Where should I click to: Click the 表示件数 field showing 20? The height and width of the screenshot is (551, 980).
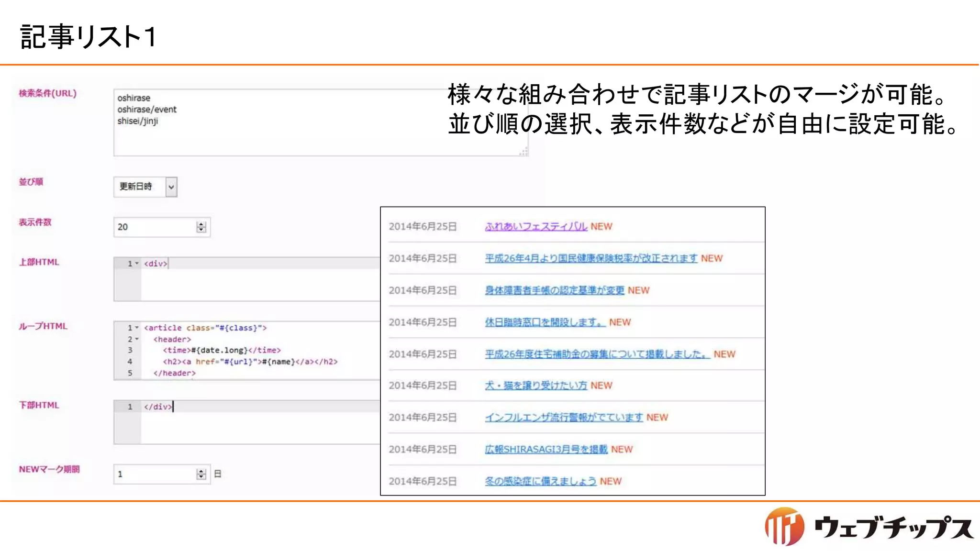162,227
